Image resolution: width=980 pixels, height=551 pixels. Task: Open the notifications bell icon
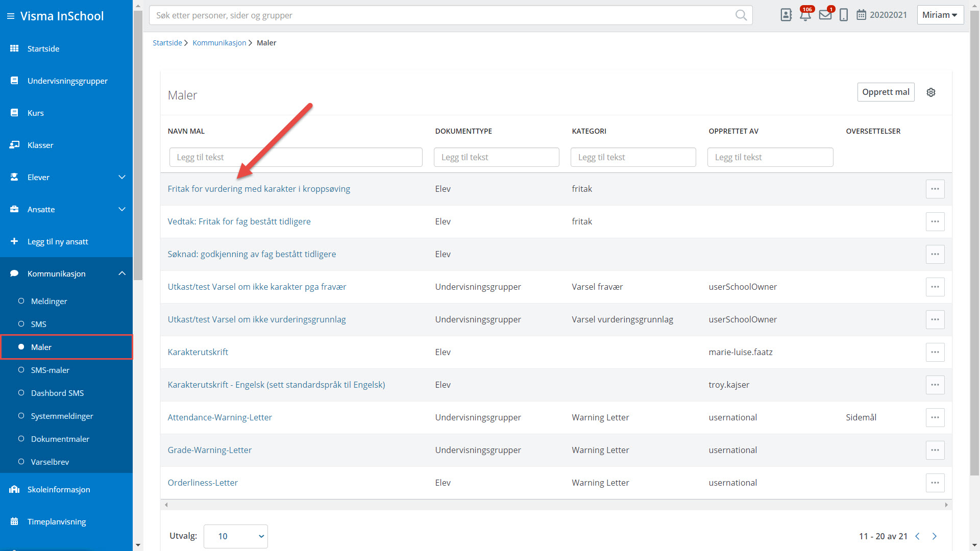(x=805, y=15)
